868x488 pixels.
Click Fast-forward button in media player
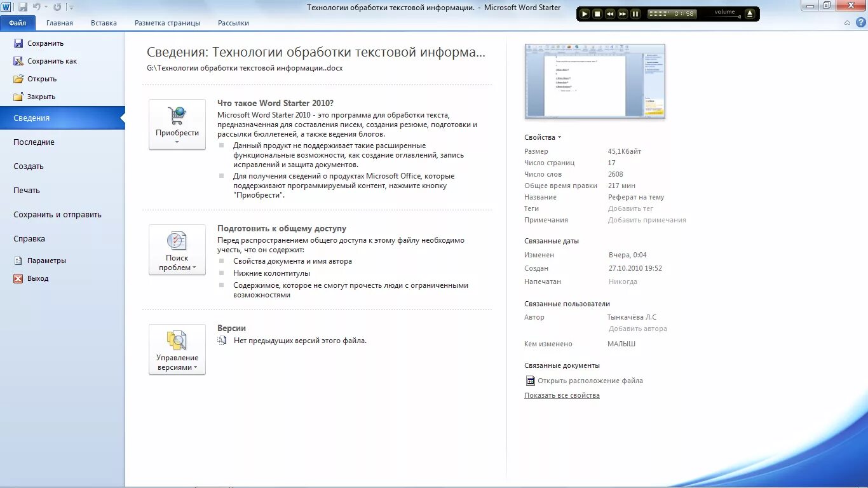(623, 13)
